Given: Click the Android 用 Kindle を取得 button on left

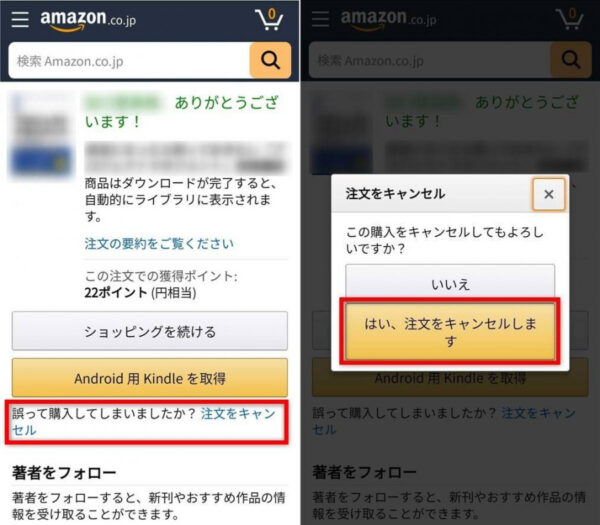Looking at the screenshot, I should [150, 378].
